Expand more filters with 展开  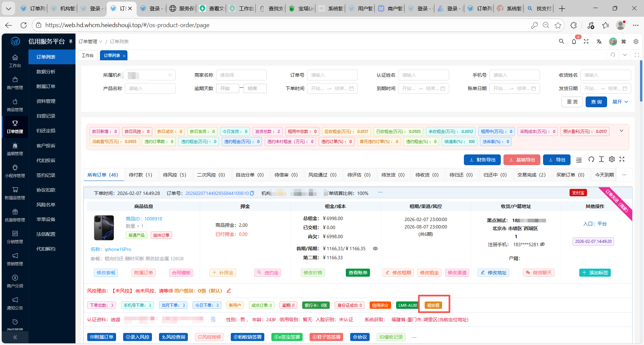pyautogui.click(x=620, y=102)
